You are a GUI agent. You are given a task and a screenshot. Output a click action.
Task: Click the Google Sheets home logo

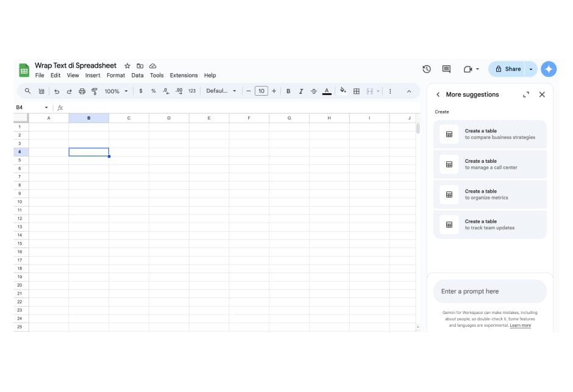click(24, 70)
